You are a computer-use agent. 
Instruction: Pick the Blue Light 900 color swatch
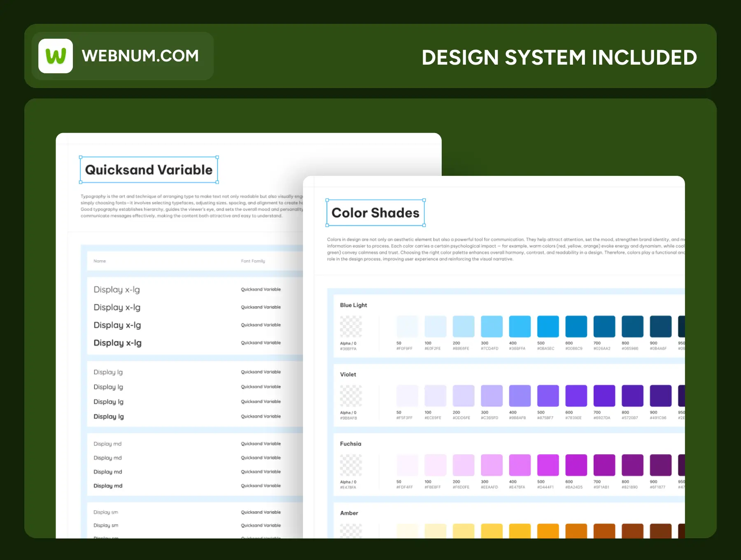pos(660,327)
